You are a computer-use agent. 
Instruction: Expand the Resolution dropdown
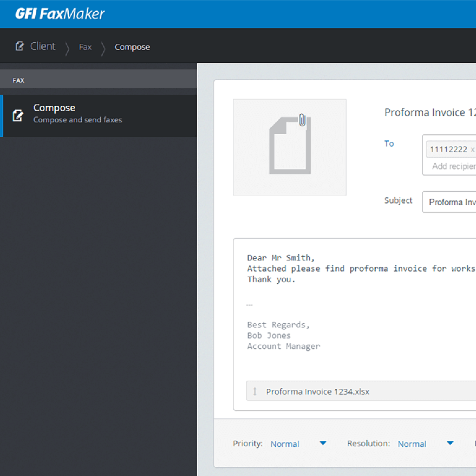click(449, 444)
